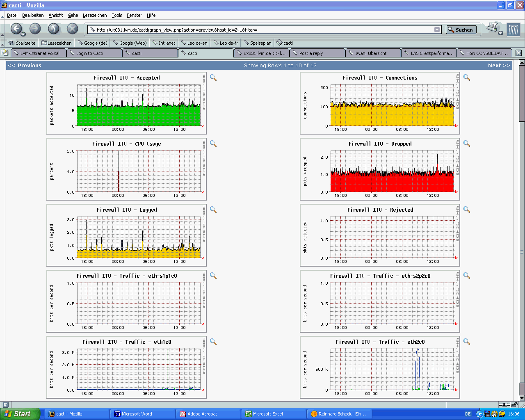Switch to ux031.lvm.de tab
The image size is (525, 420).
pos(261,53)
